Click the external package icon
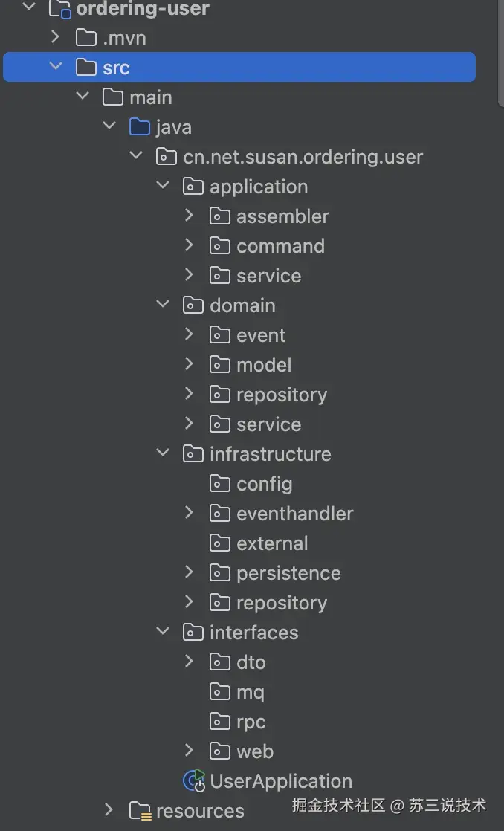This screenshot has width=504, height=831. [220, 543]
